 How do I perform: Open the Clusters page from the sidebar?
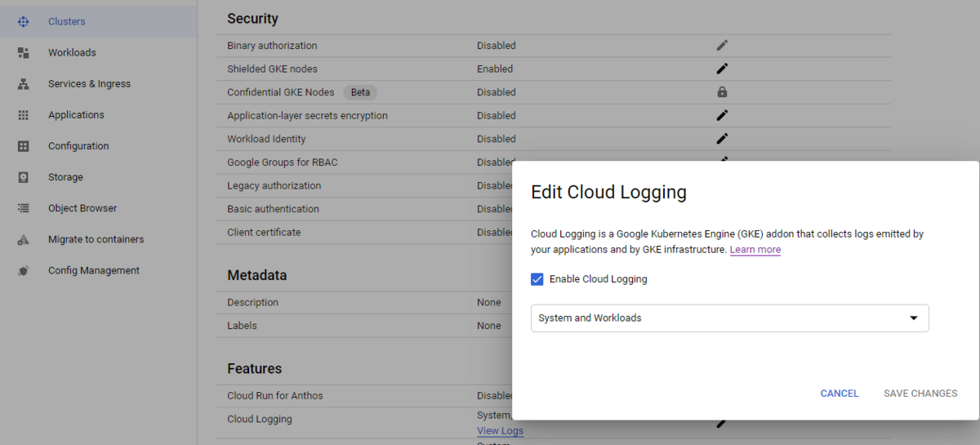pos(98,21)
